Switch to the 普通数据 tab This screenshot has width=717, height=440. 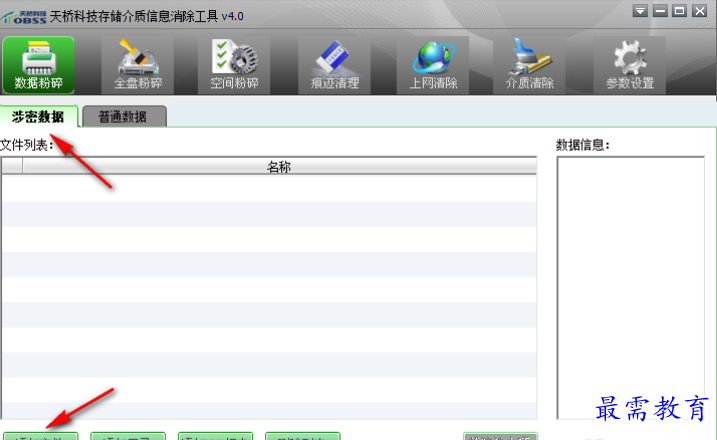[123, 117]
